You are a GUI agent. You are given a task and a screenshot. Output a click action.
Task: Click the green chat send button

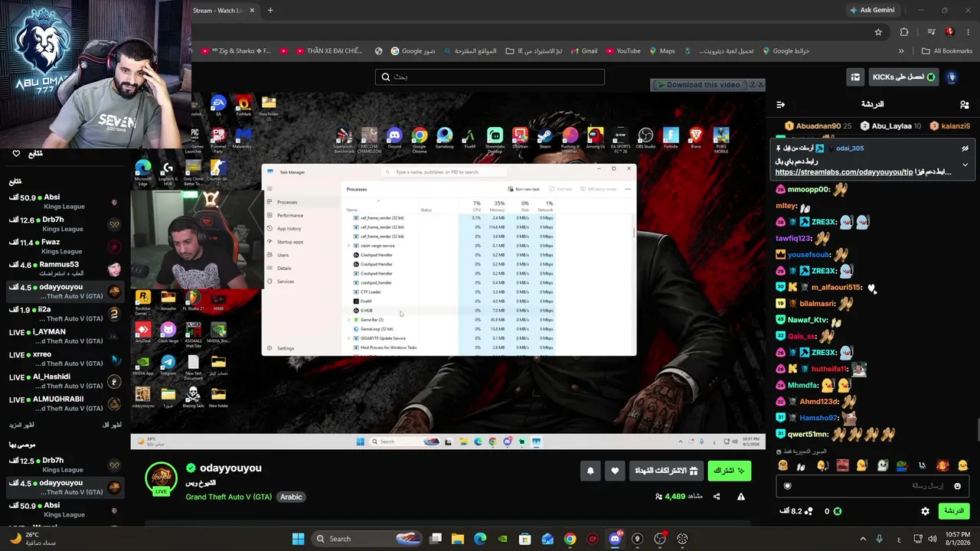[x=953, y=511]
